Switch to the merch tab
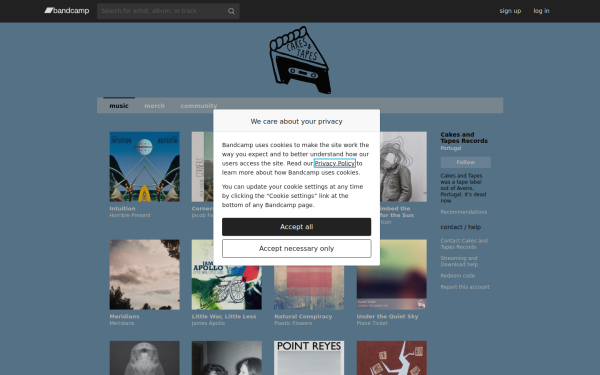The height and width of the screenshot is (375, 600). coord(155,106)
